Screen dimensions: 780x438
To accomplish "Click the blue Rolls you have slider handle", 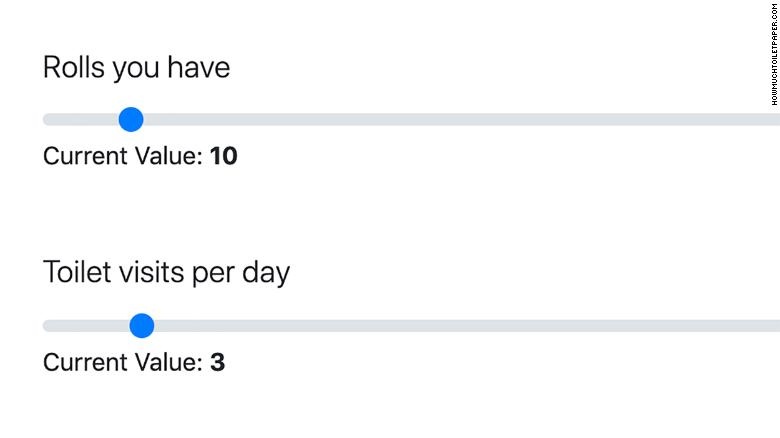I will point(131,120).
